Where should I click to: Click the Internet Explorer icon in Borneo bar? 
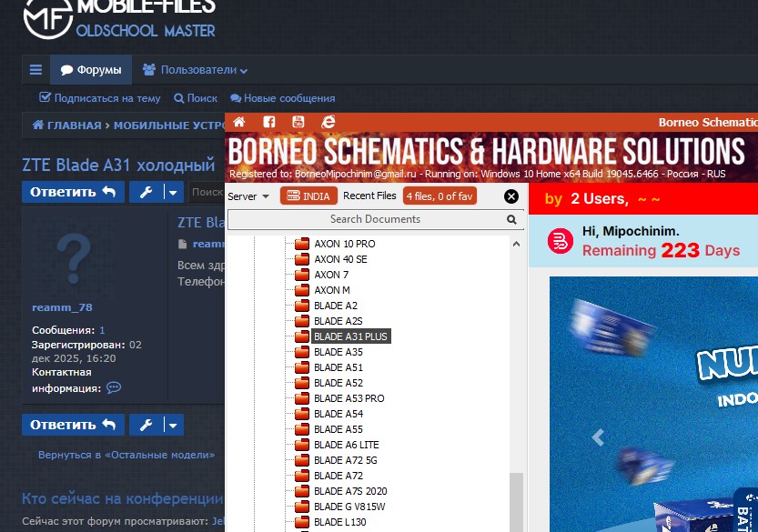coord(328,122)
